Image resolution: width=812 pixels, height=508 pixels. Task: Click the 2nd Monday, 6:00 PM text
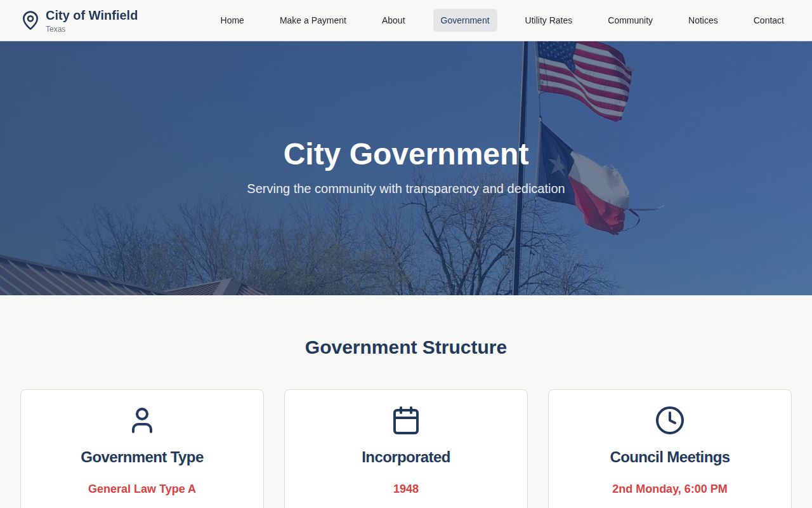tap(670, 489)
